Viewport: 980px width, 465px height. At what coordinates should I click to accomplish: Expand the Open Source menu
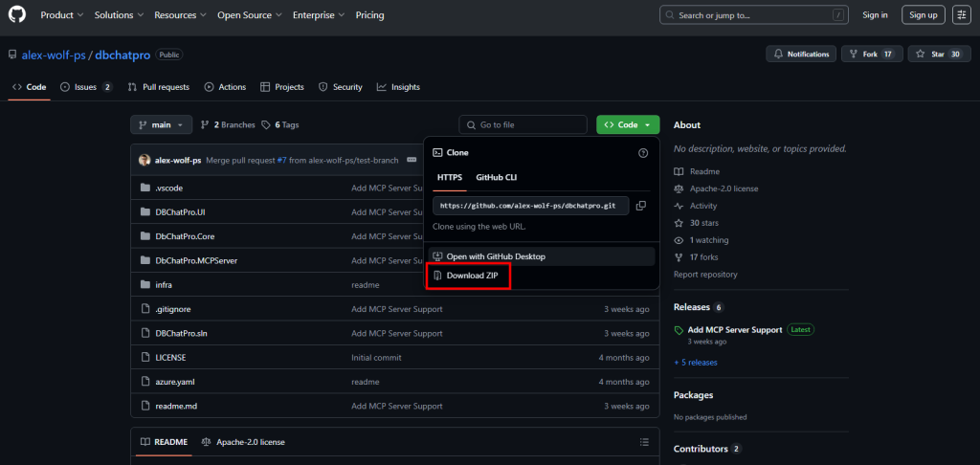tap(250, 15)
